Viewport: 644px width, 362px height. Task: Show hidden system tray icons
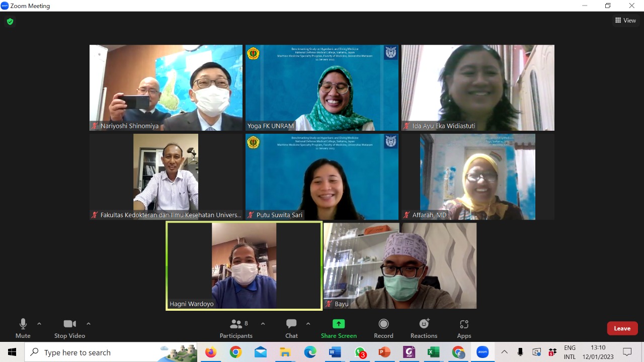coord(505,352)
